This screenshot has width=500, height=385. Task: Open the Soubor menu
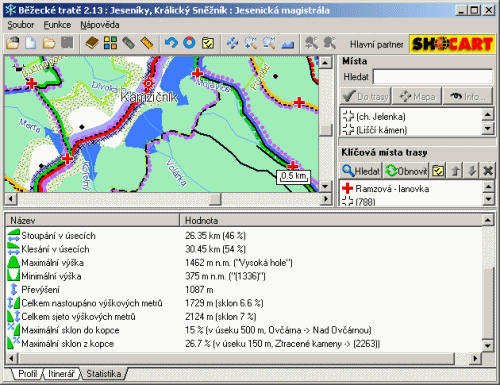tap(21, 25)
